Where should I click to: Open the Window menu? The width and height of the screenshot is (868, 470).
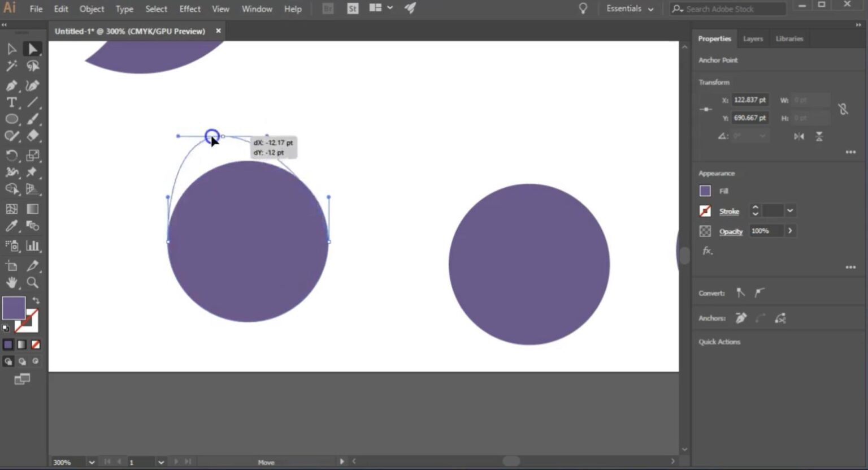(257, 8)
